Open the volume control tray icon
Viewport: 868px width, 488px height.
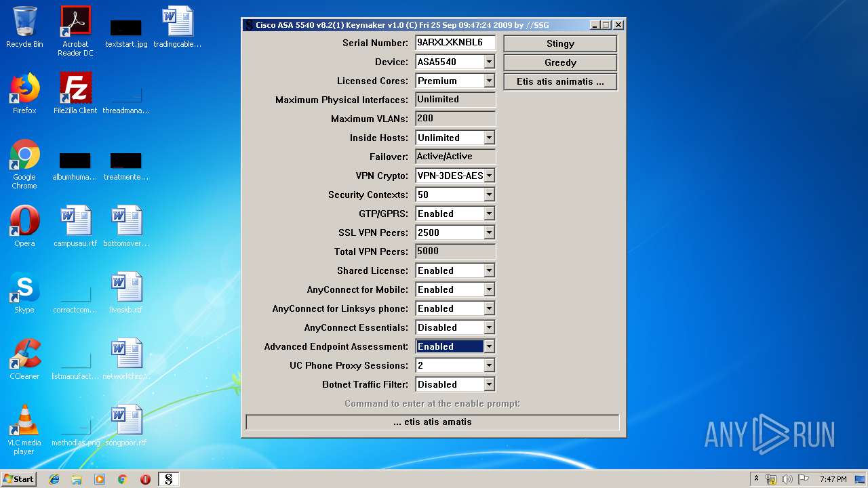click(x=787, y=479)
